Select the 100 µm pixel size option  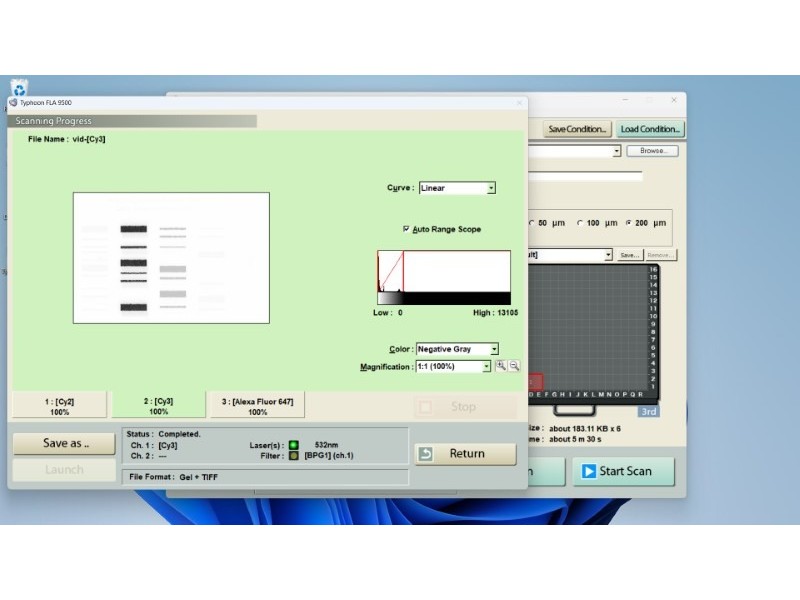pos(580,223)
